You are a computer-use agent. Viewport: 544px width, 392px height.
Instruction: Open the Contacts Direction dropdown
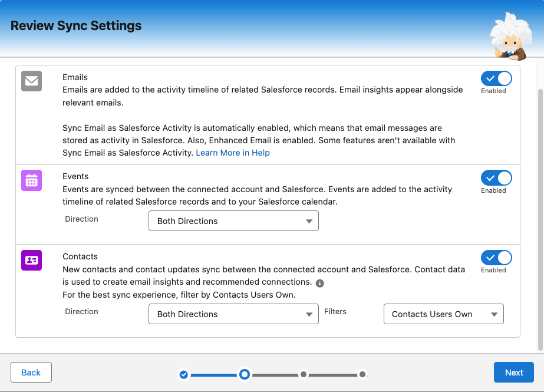pyautogui.click(x=233, y=314)
